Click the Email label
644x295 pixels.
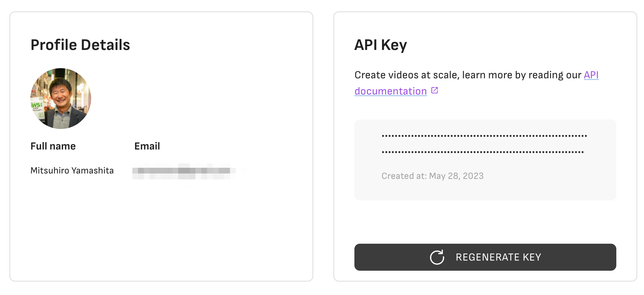click(147, 146)
